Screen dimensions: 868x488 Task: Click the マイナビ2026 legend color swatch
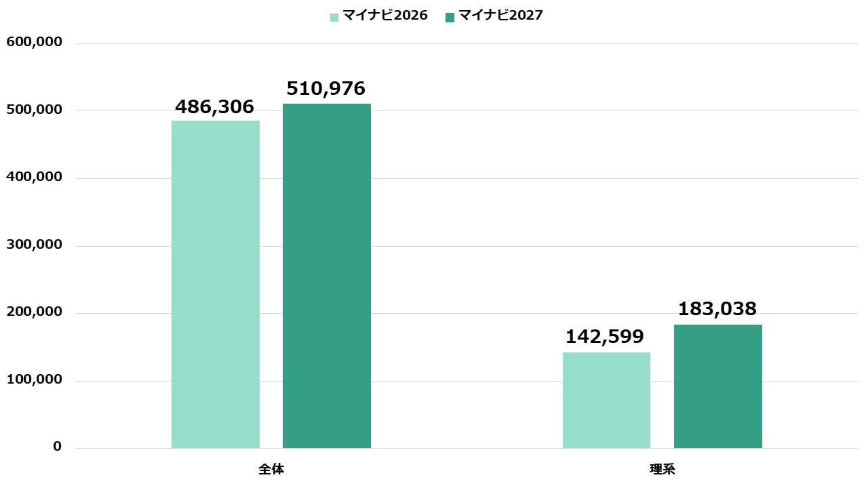coord(334,17)
